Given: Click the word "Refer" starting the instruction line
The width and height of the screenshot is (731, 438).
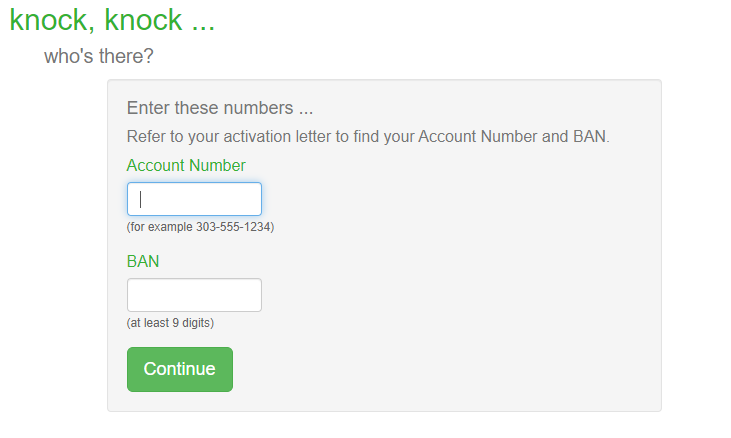Looking at the screenshot, I should (145, 137).
